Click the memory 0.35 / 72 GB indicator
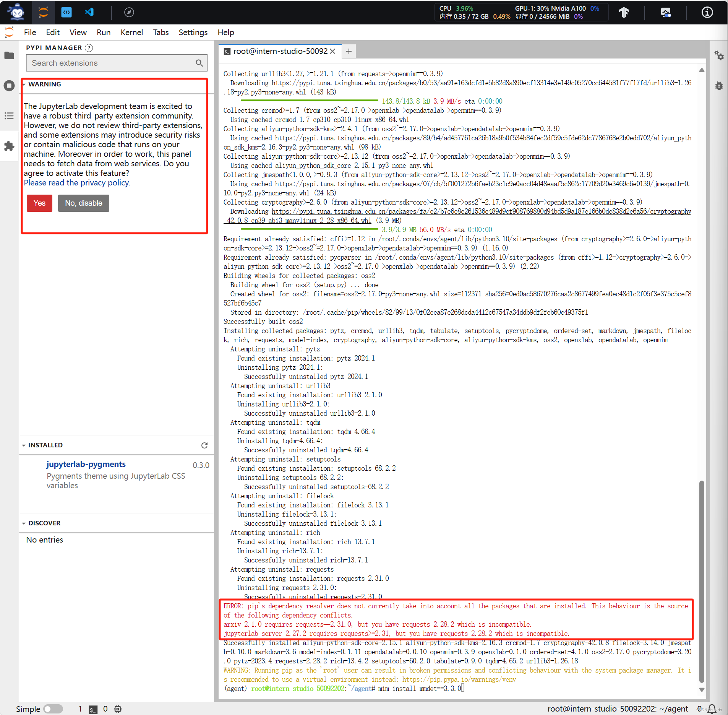Viewport: 728px width, 715px height. [x=464, y=17]
